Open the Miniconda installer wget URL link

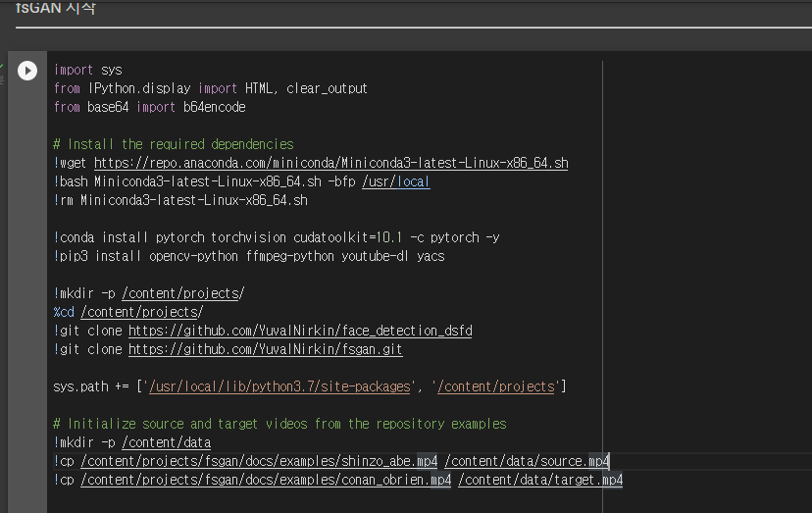[x=330, y=163]
